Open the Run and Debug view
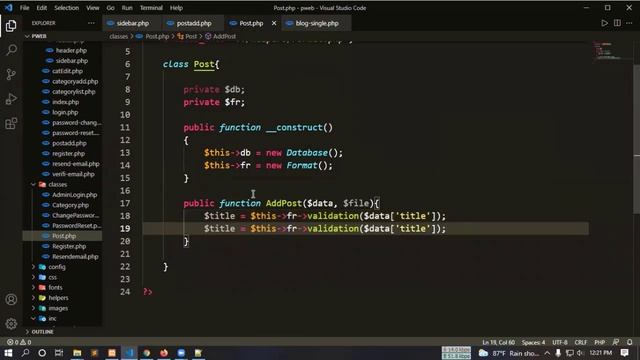640x360 pixels. 11,99
